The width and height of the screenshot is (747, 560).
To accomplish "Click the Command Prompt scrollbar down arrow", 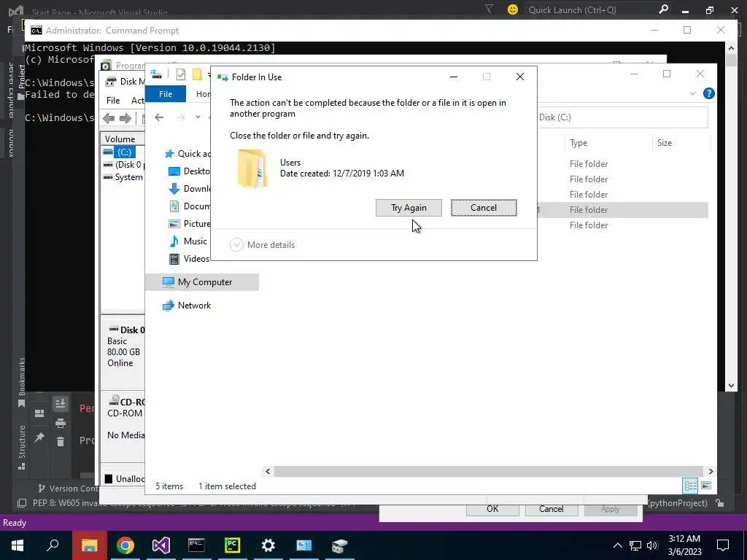I will point(731,386).
